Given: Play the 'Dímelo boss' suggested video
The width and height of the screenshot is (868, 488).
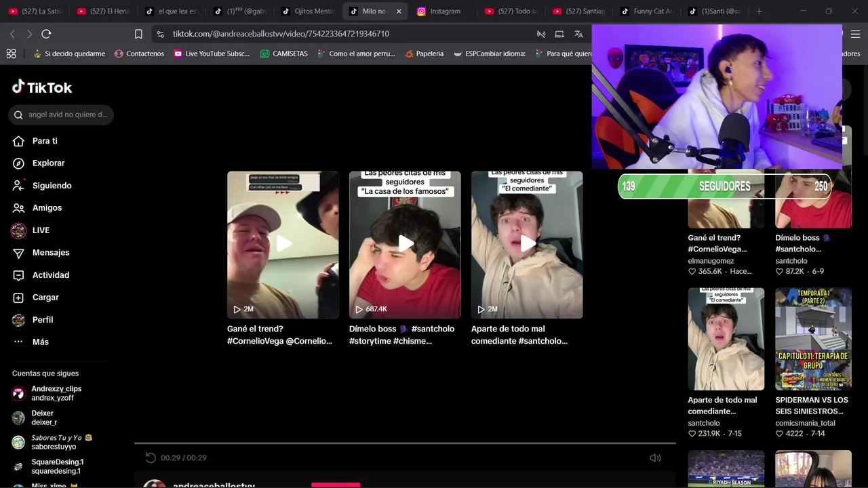Looking at the screenshot, I should point(405,245).
